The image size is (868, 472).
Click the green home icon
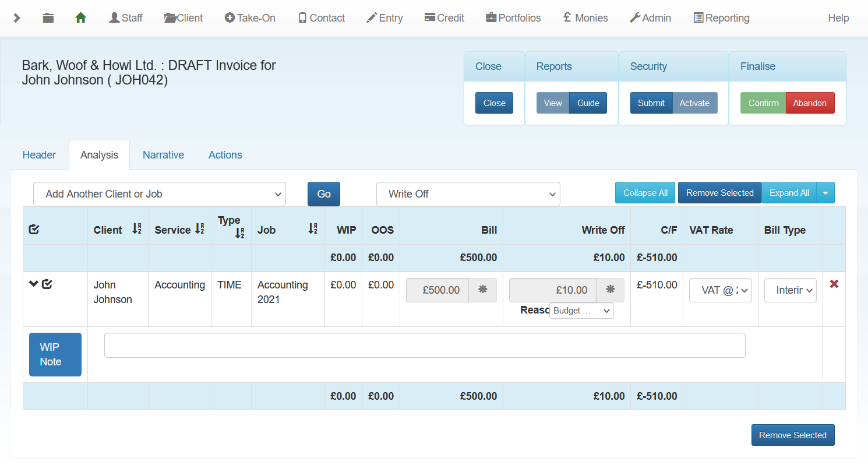click(x=81, y=18)
